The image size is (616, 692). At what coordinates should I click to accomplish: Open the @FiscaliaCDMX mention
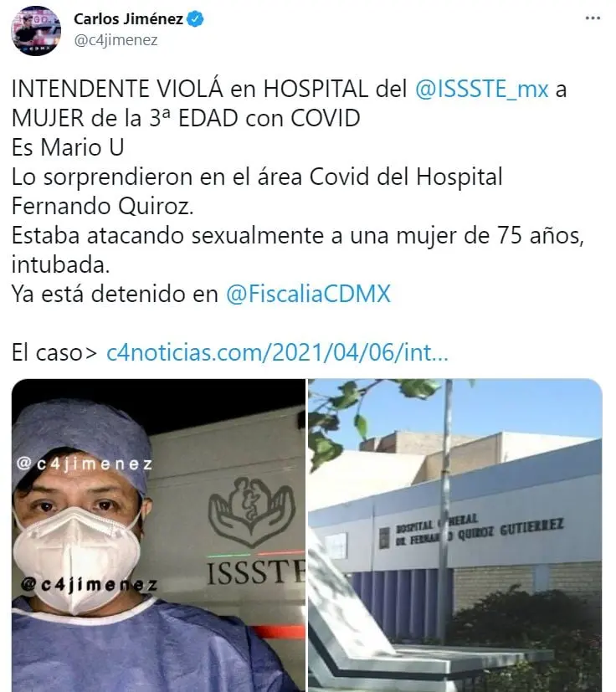(308, 294)
